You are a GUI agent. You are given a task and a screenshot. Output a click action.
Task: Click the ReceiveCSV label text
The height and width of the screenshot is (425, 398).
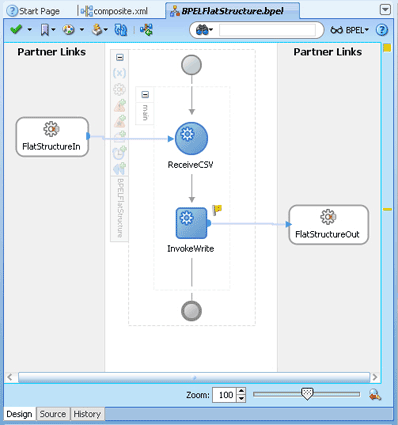190,165
